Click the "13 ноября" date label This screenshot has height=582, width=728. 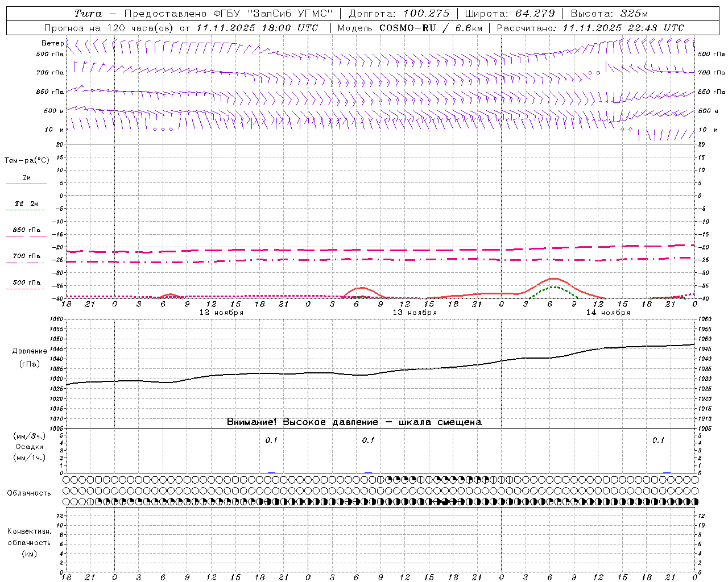click(x=415, y=313)
